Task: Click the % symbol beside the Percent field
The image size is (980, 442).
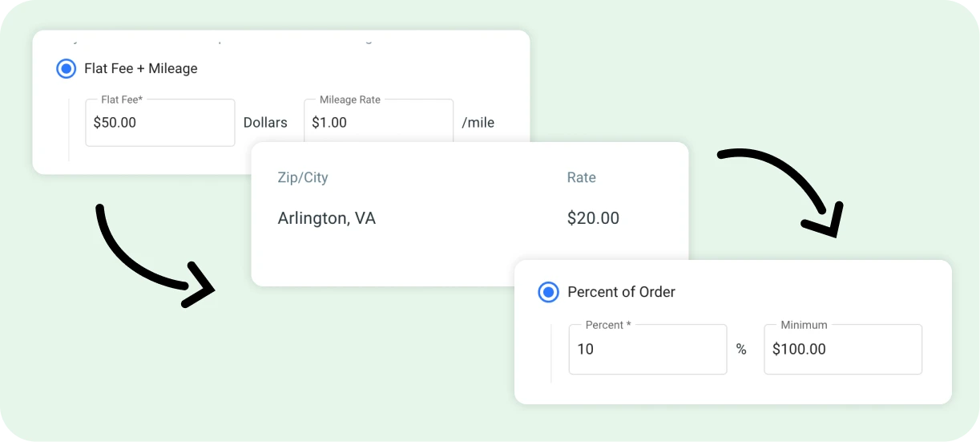Action: click(x=741, y=350)
